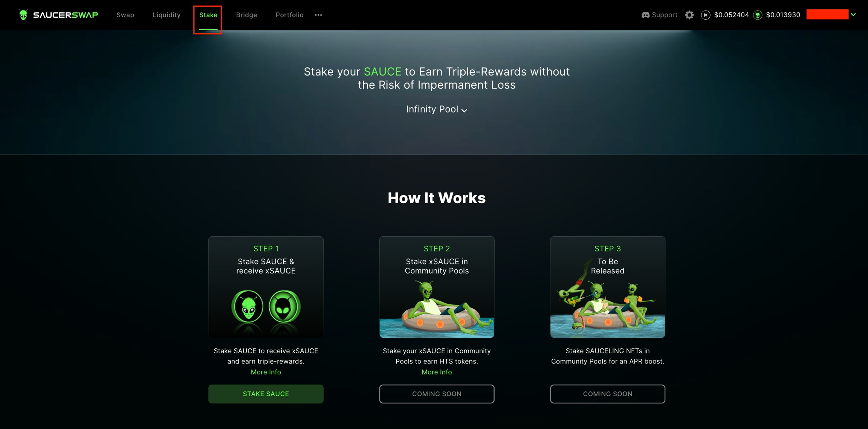Click the xSAUCE dark alien coin
The image size is (868, 429).
(284, 306)
